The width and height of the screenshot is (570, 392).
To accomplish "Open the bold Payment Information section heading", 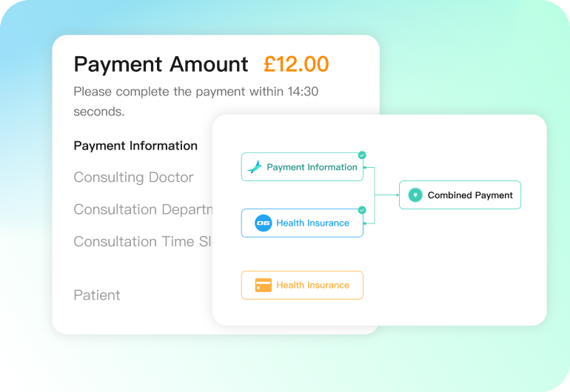I will (135, 146).
